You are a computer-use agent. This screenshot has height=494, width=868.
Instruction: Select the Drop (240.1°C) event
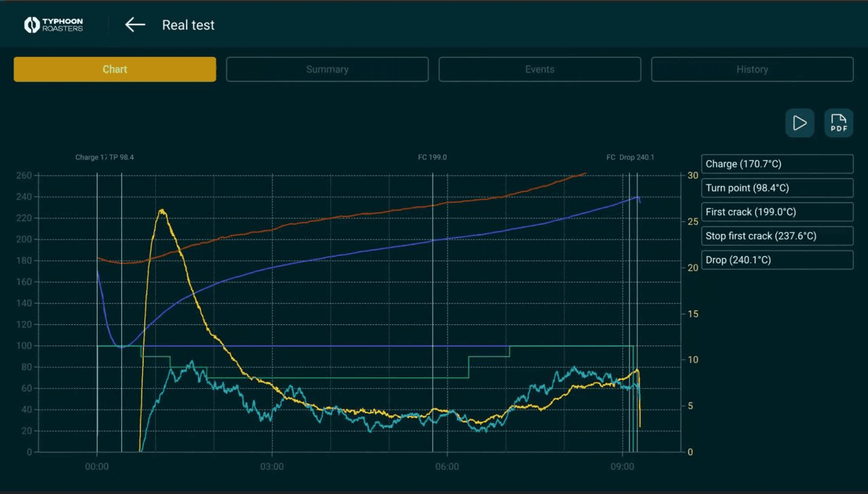[x=777, y=260]
